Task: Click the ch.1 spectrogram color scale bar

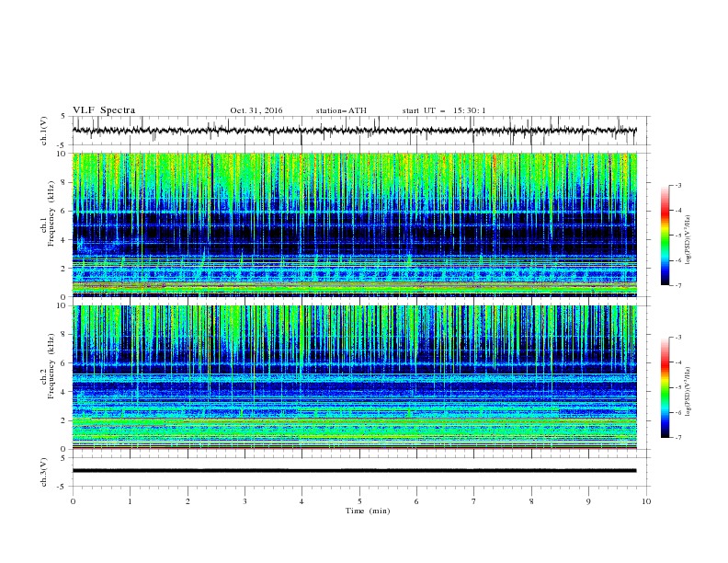Action: coord(665,236)
